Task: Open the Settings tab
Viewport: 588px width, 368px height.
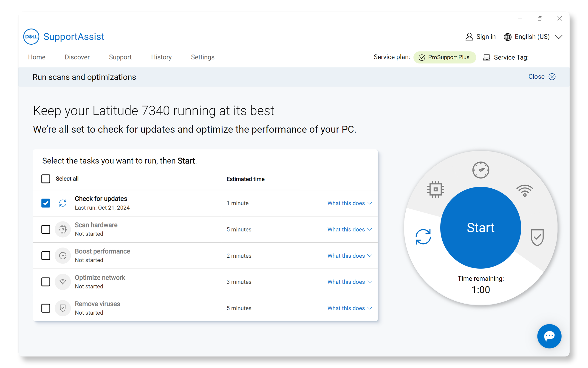Action: [203, 57]
